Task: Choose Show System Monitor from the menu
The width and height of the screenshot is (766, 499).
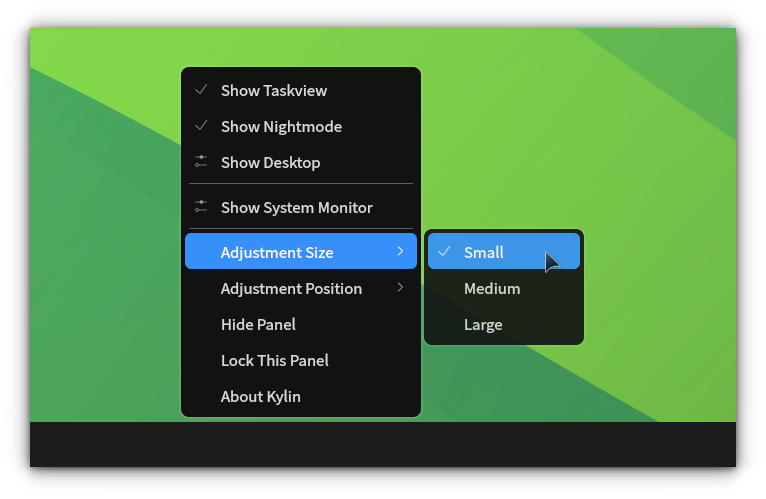Action: pos(296,207)
